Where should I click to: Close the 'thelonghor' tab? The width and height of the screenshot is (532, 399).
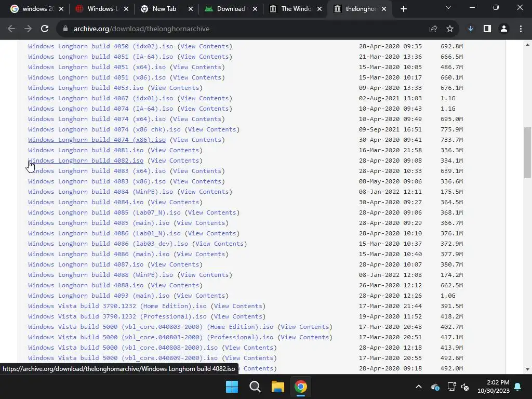(384, 9)
